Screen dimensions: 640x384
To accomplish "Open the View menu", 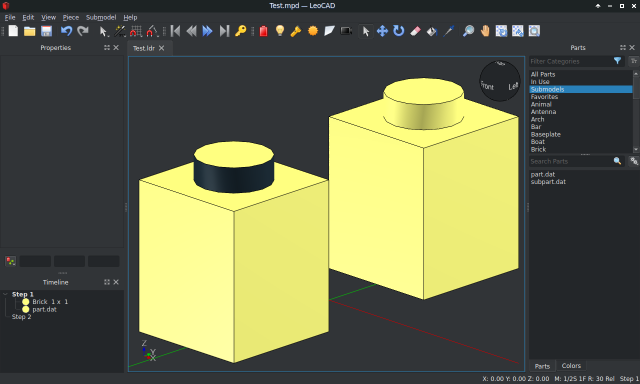I will (48, 17).
